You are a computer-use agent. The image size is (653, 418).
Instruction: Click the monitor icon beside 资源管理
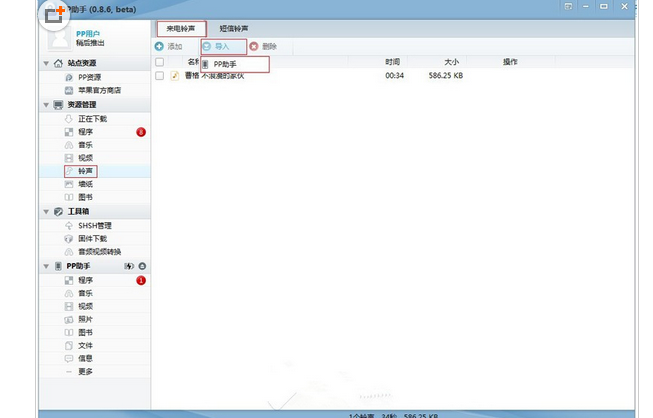(x=58, y=105)
